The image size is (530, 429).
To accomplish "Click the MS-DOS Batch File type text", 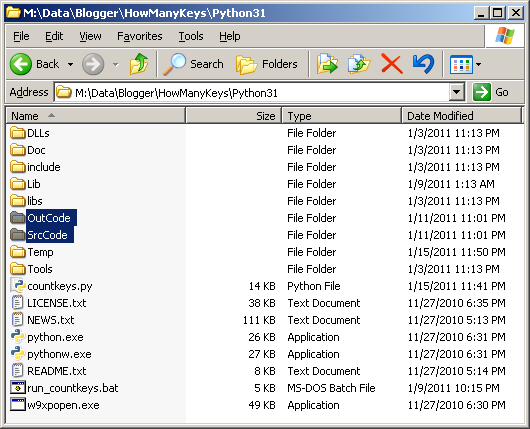I will coord(331,388).
